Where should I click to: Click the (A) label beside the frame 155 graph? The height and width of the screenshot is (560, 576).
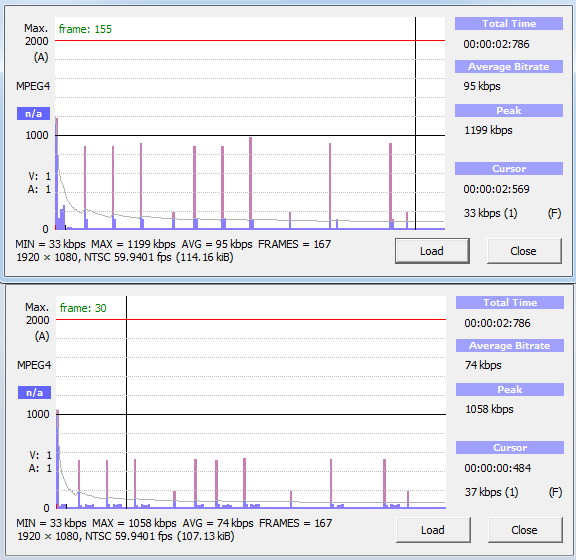point(41,57)
